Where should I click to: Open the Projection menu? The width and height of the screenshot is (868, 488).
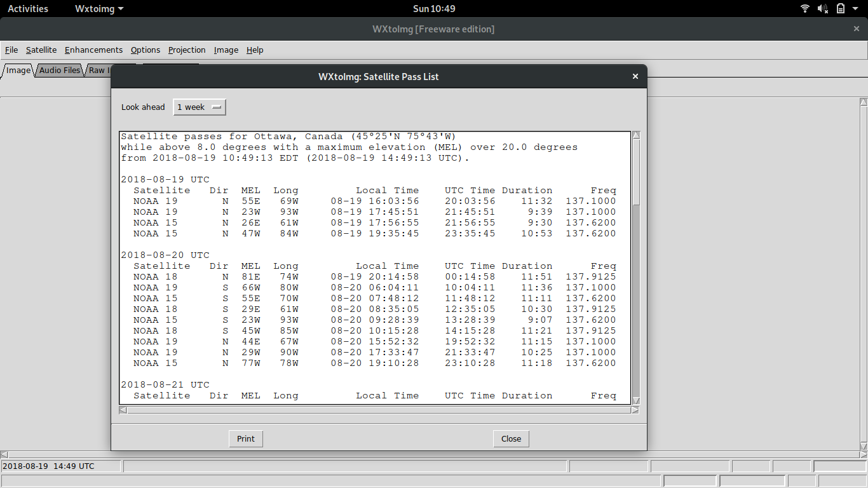point(187,50)
